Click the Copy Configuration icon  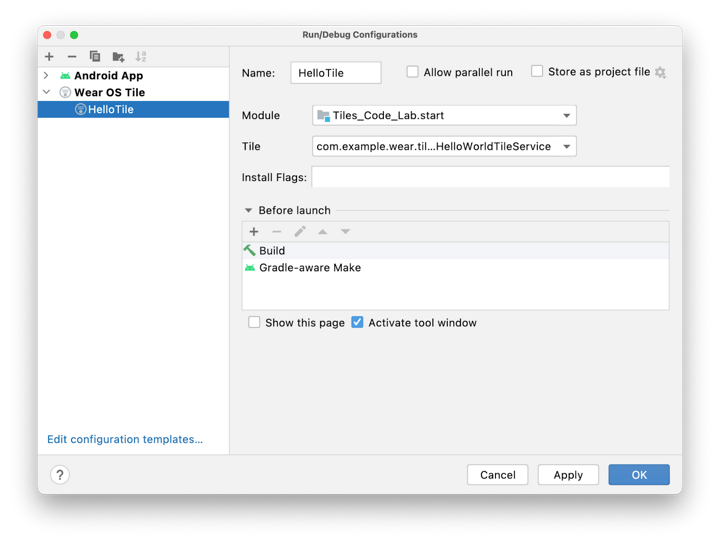click(x=95, y=57)
